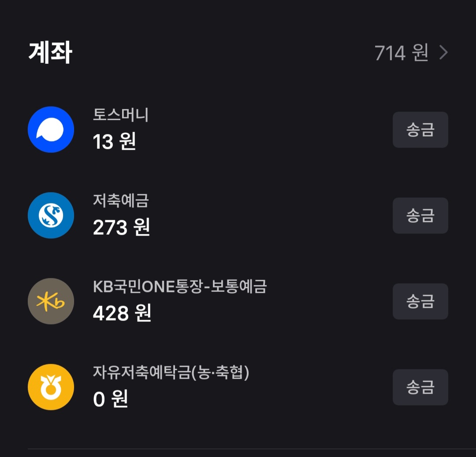This screenshot has height=457, width=476.
Task: Tap the 273 원 balance amount
Action: 121,228
